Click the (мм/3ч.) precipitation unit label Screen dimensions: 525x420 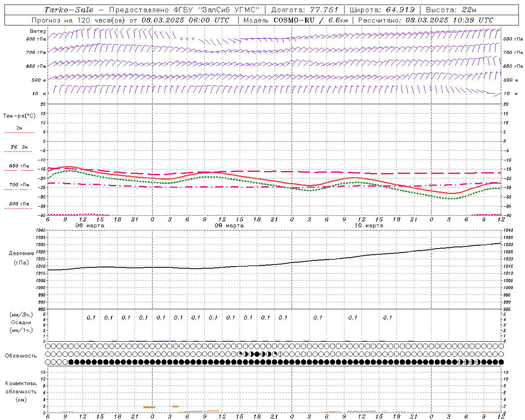[21, 315]
